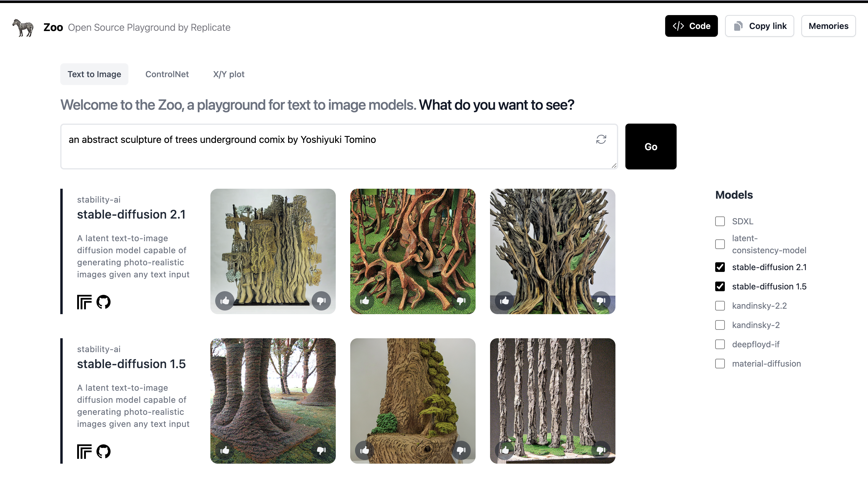The width and height of the screenshot is (868, 492).
Task: Thumbs up the gray tree trunks image
Action: click(505, 450)
